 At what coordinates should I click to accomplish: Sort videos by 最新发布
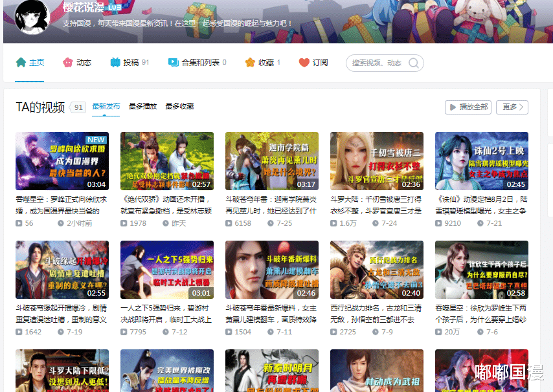click(x=106, y=106)
